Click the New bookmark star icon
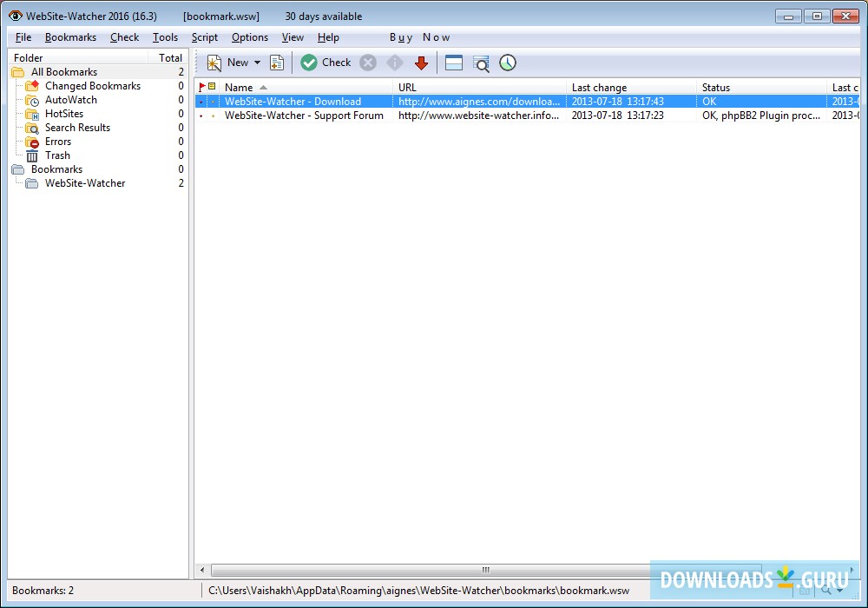 [x=214, y=63]
